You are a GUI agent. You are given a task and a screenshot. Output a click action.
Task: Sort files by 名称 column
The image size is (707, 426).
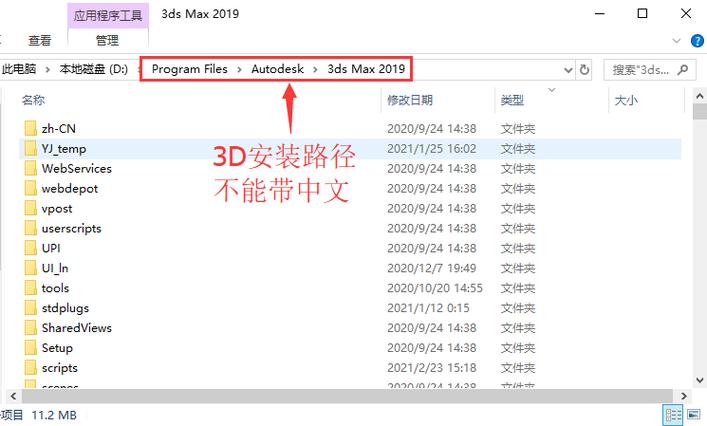(x=33, y=100)
